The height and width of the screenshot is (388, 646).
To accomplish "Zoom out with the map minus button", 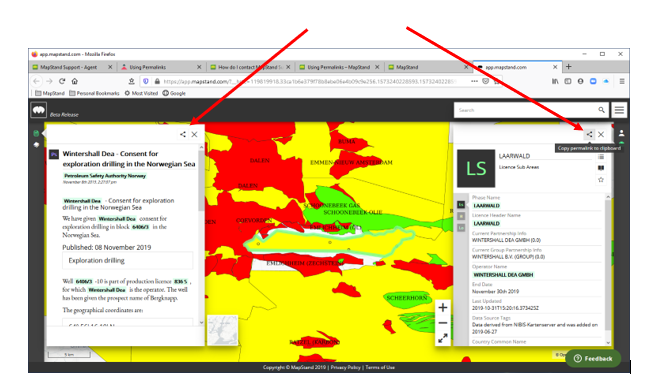I will click(443, 323).
